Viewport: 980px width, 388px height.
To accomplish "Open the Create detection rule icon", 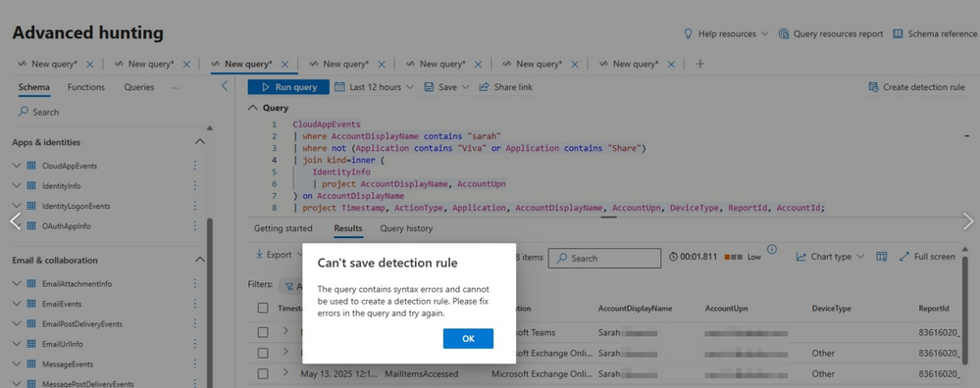I will (874, 87).
